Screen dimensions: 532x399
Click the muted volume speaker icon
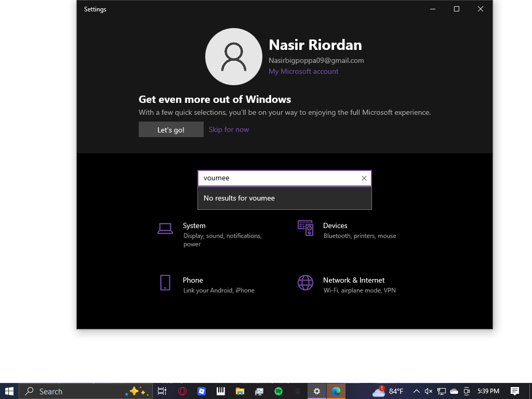(x=429, y=391)
